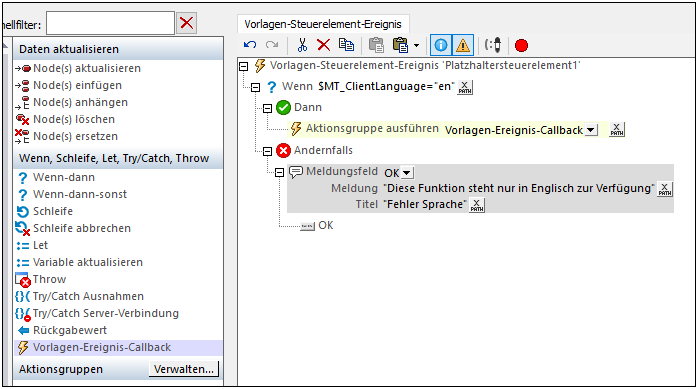698x389 pixels.
Task: Open XPath editor for Wenn condition
Action: [465, 87]
